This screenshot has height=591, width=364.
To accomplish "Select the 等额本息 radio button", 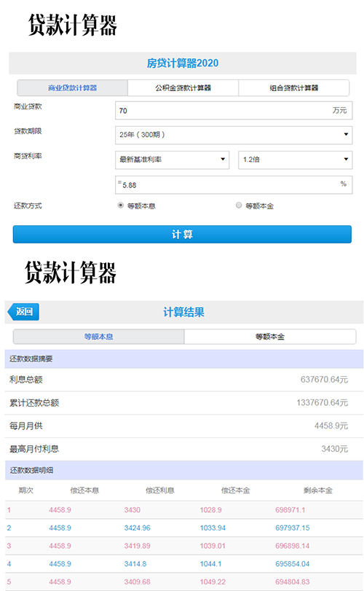I will [120, 206].
